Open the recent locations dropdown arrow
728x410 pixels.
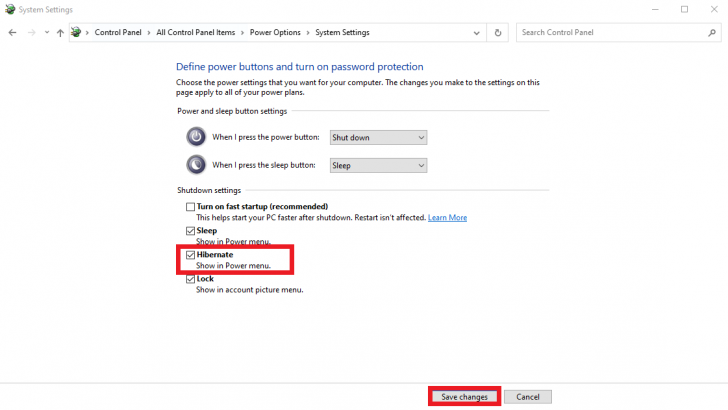point(47,33)
